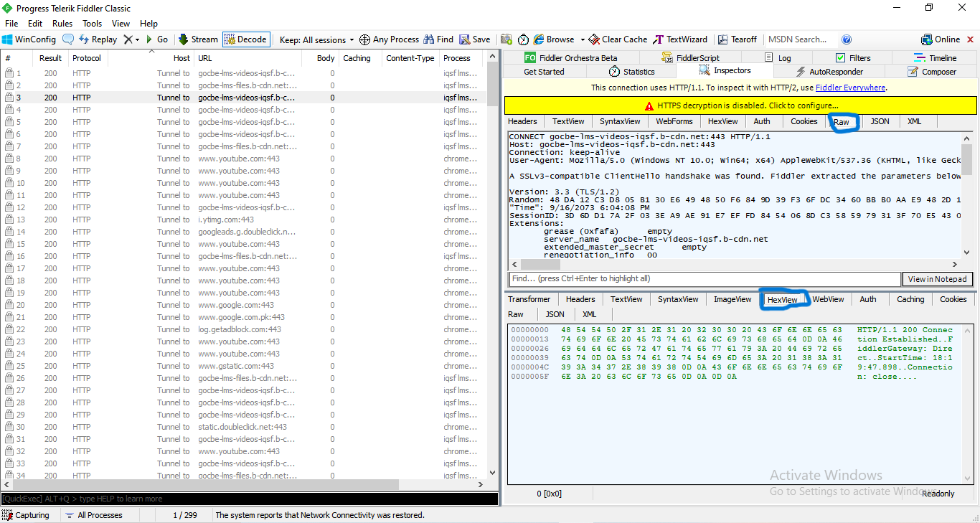Screen dimensions: 980x523
Task: Follow the Fiddler Everywhere link
Action: click(x=850, y=88)
